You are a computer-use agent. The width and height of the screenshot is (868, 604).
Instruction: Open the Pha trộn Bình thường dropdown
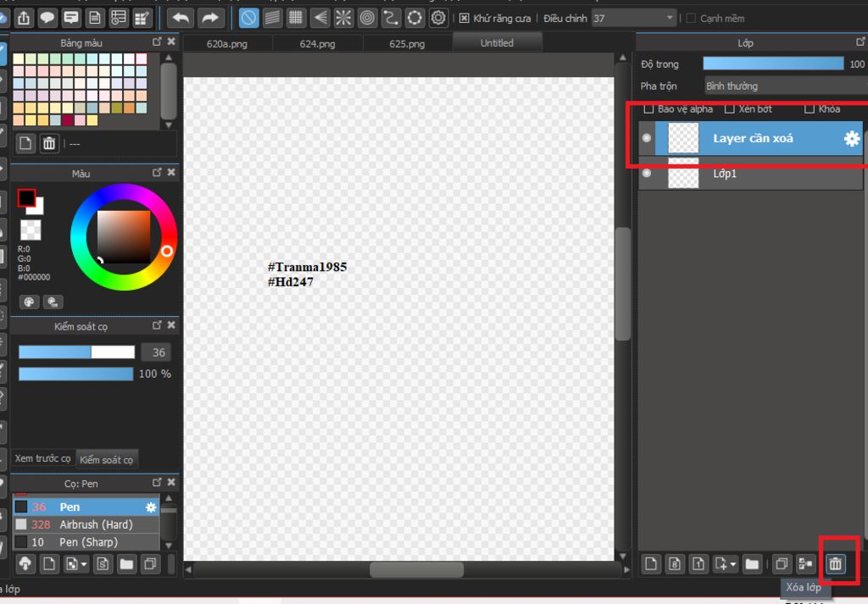[x=786, y=86]
